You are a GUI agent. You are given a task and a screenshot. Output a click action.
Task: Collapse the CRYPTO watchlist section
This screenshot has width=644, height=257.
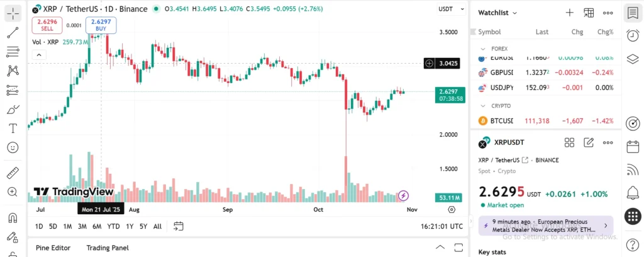(483, 106)
